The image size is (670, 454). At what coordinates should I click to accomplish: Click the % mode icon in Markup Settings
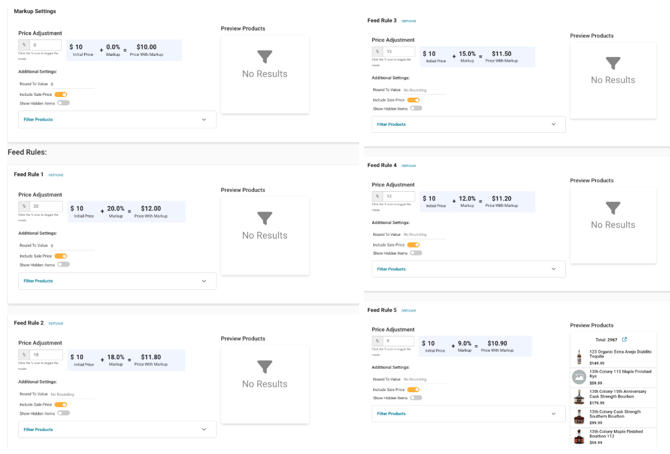coord(24,45)
